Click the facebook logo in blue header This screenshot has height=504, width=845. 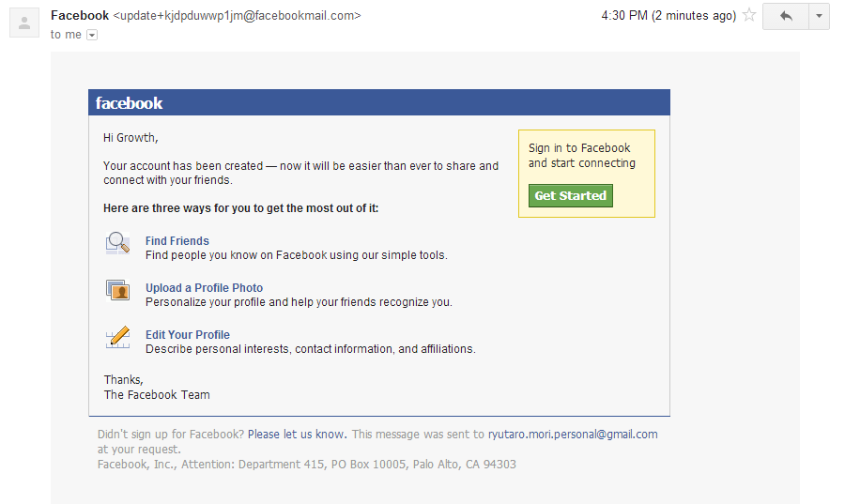130,103
